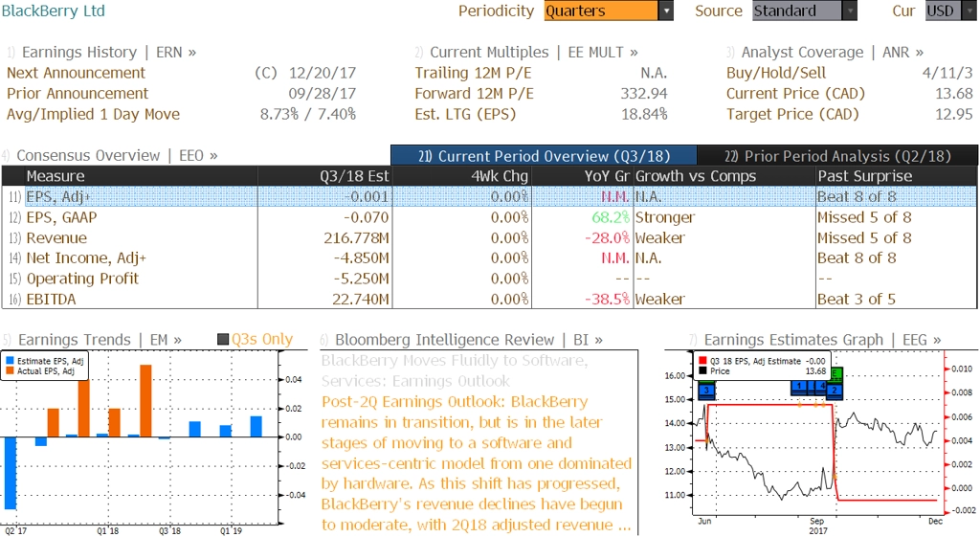The width and height of the screenshot is (980, 537).
Task: Click the large negative blue Q2'17 estimate bar
Action: pyautogui.click(x=10, y=473)
